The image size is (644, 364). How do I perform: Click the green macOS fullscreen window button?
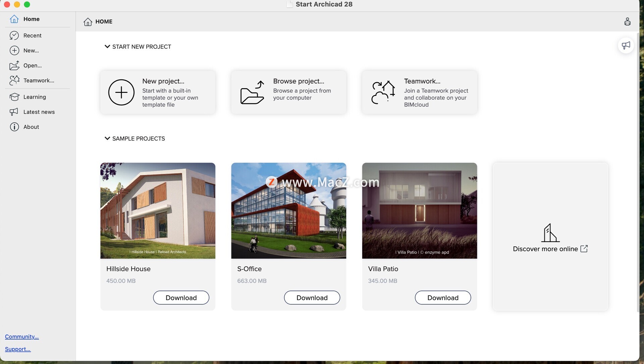27,4
